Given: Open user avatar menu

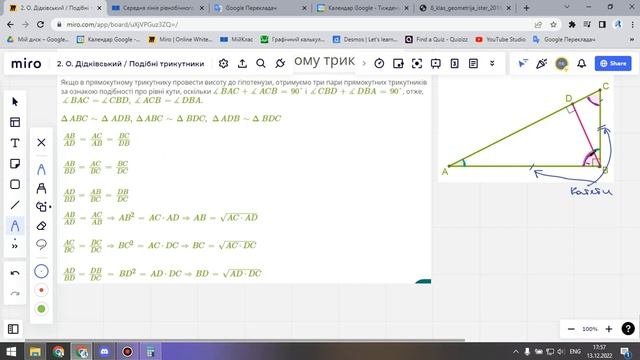Looking at the screenshot, I should coord(562,63).
